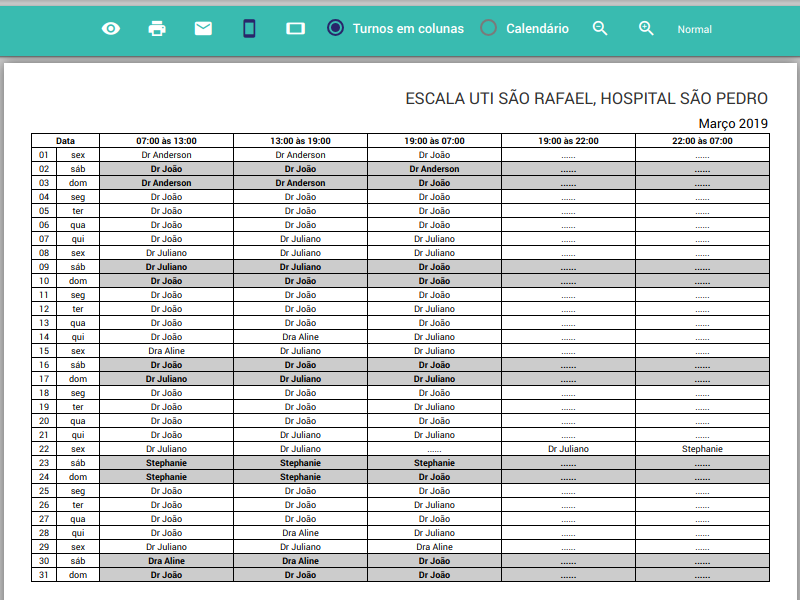Click 'Dr João' in day 20 morning shift

click(x=166, y=421)
